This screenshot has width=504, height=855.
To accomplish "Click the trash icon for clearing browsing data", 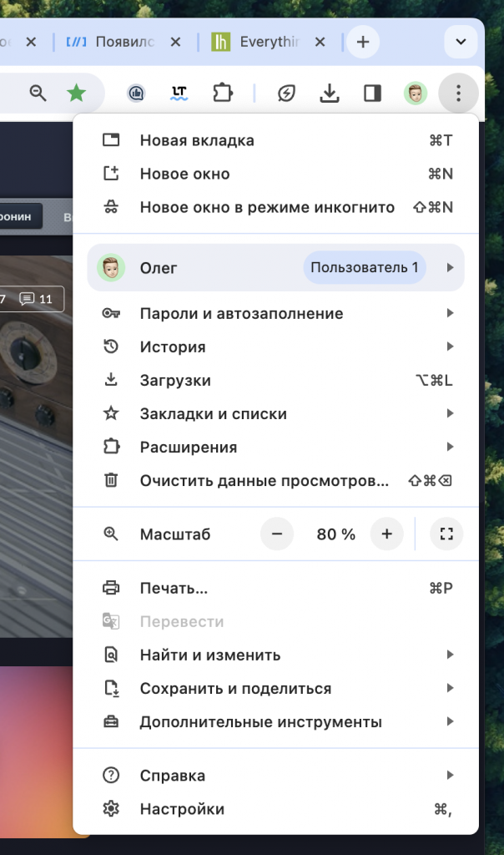I will pyautogui.click(x=111, y=480).
